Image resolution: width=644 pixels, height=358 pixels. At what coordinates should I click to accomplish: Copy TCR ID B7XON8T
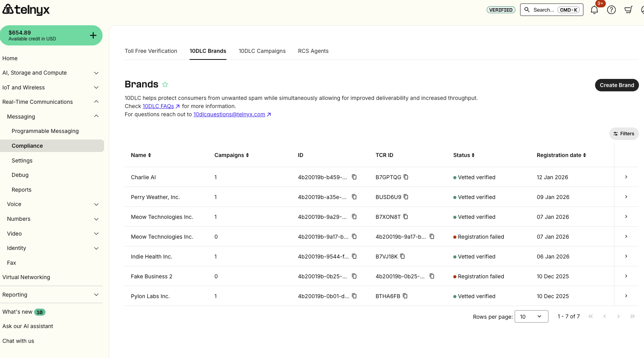406,217
